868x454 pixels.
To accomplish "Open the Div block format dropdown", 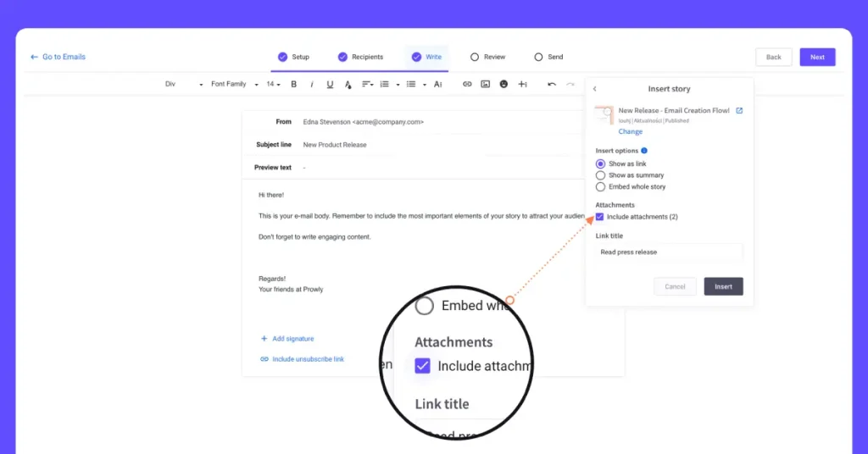I will tap(184, 84).
